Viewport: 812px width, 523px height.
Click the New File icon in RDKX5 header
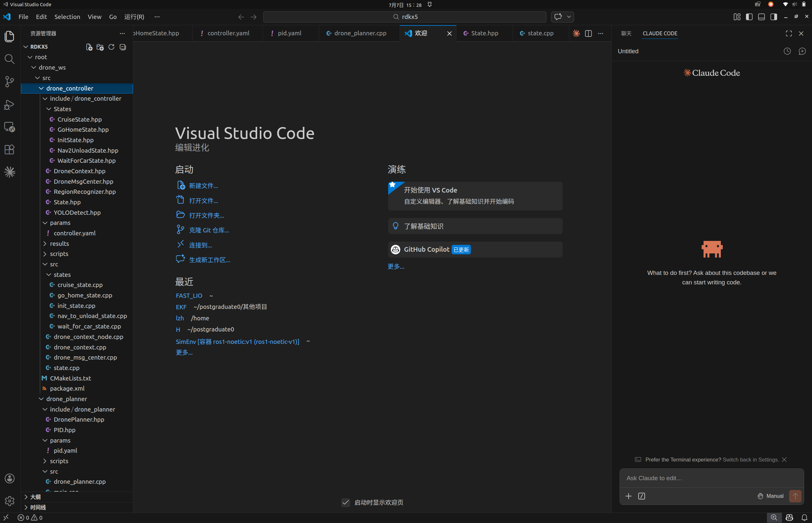[x=89, y=47]
